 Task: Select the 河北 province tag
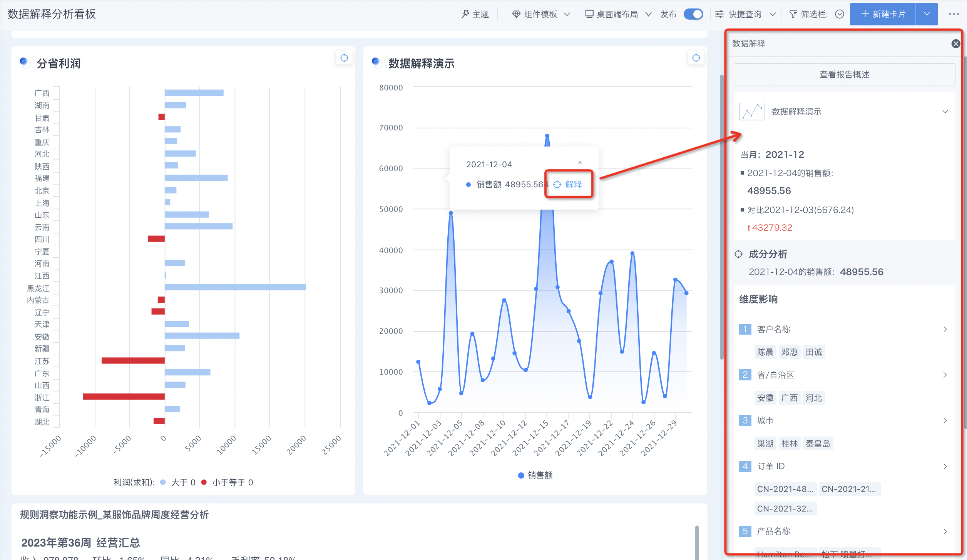(x=813, y=398)
